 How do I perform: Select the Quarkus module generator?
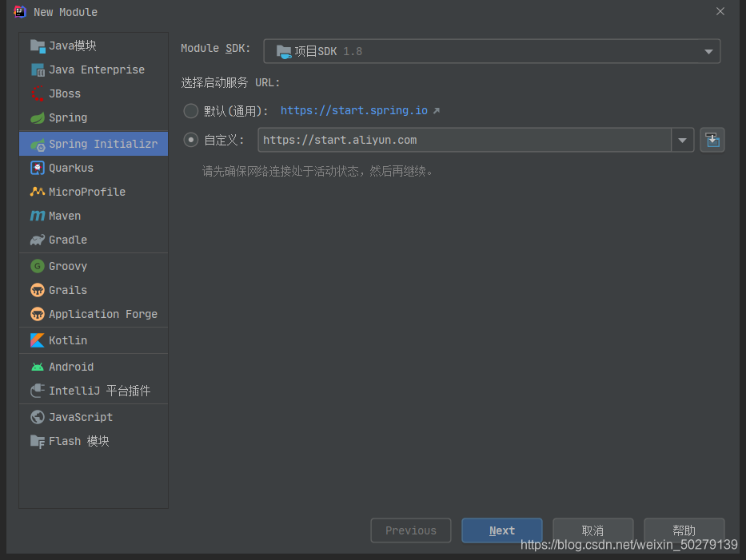point(70,168)
